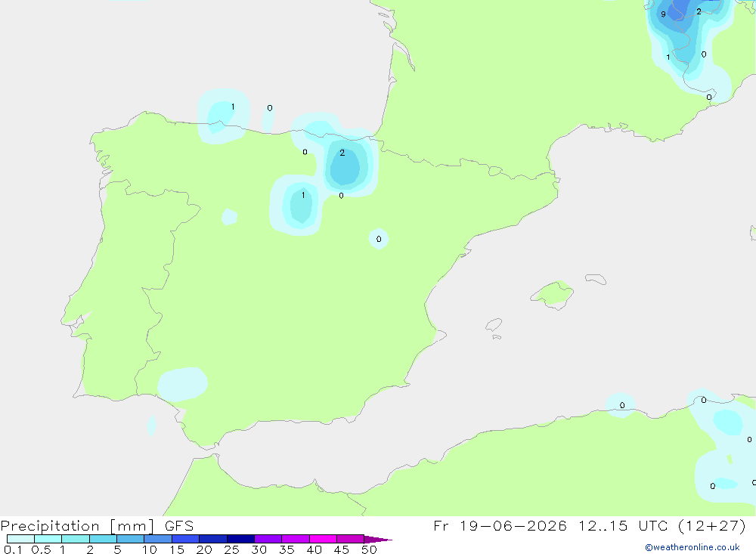Pick the legend swatch between 0.5 and 1

pos(48,539)
